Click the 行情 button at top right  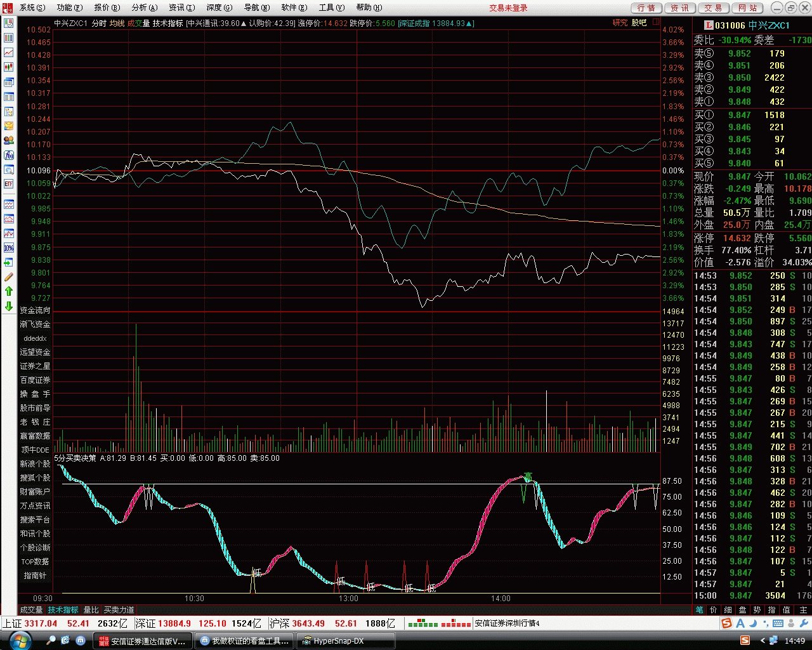tap(647, 8)
